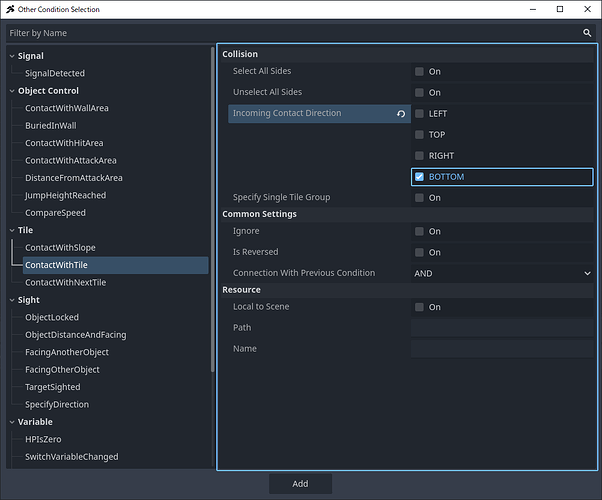Image resolution: width=602 pixels, height=500 pixels.
Task: Collapse the Signal category
Action: point(11,56)
